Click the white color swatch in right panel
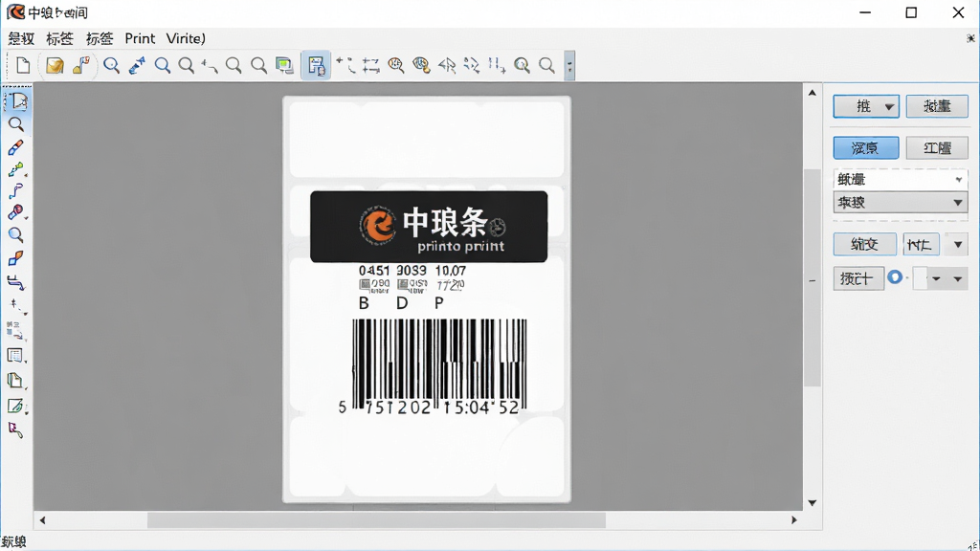 tap(920, 278)
